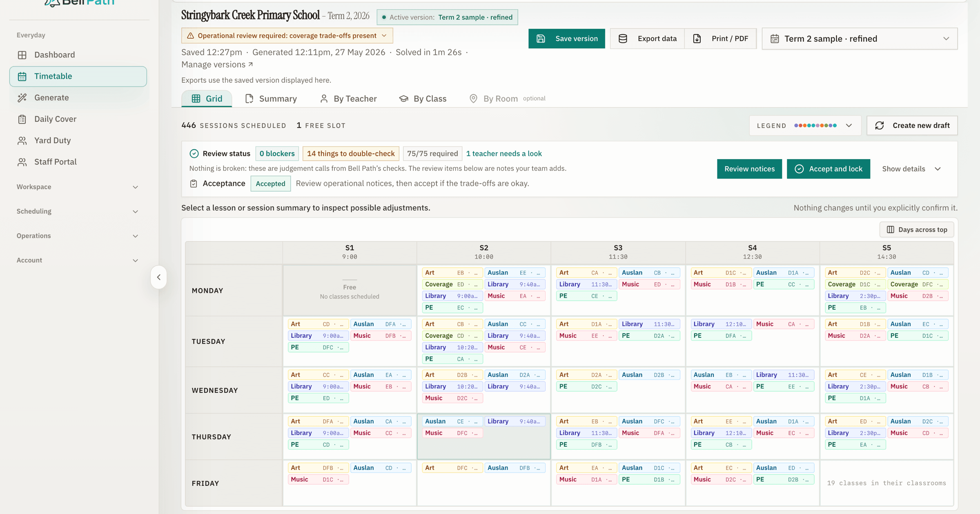980x514 pixels.
Task: Click the Review status check circle icon
Action: 194,153
